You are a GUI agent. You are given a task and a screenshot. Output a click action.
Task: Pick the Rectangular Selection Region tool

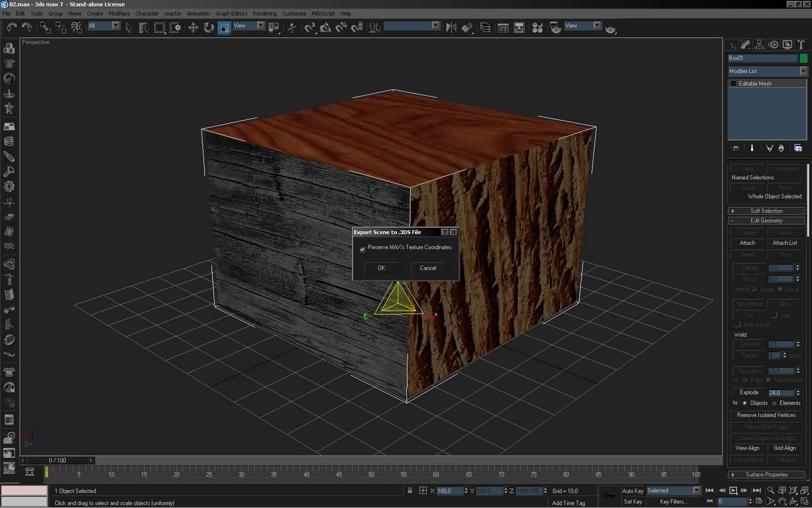(x=159, y=28)
